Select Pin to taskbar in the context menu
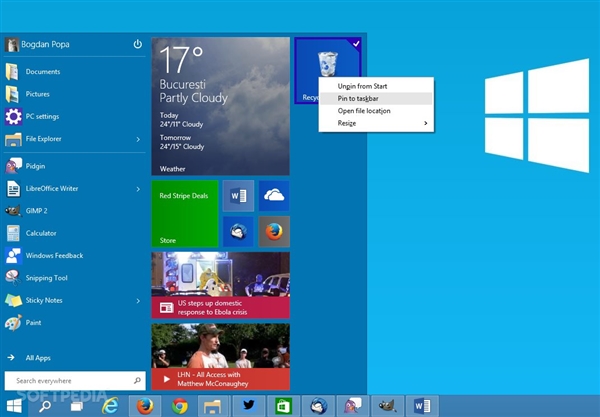Image resolution: width=600 pixels, height=417 pixels. [358, 98]
